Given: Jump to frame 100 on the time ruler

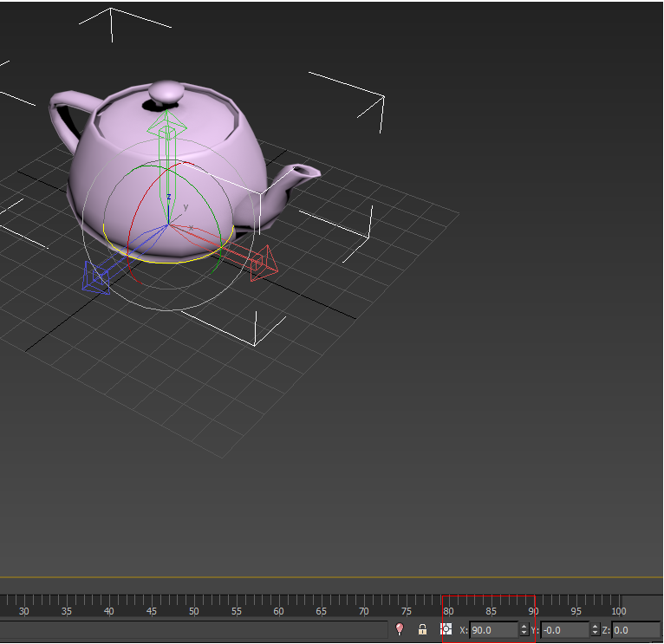Looking at the screenshot, I should click(x=619, y=611).
